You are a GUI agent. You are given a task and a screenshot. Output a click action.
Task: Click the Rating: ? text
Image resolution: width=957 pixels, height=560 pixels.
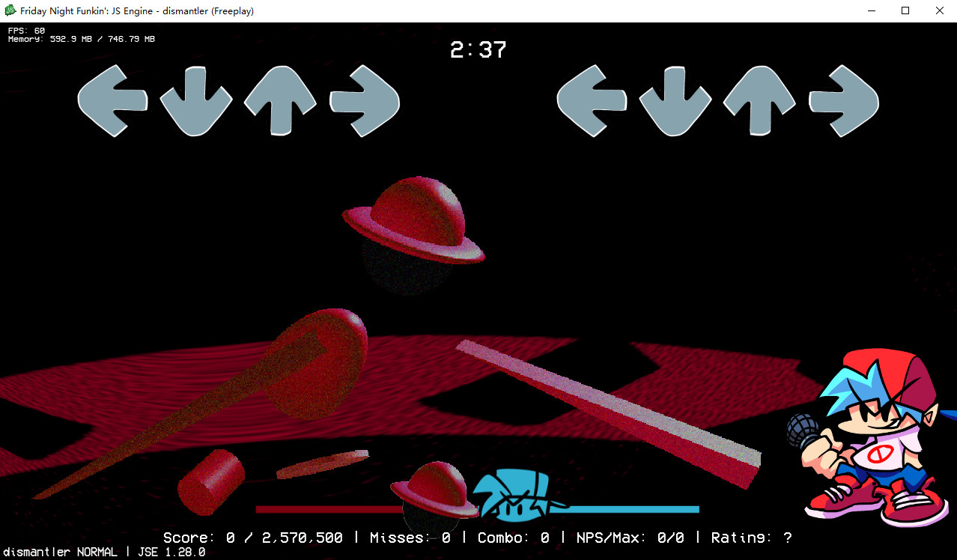[752, 538]
